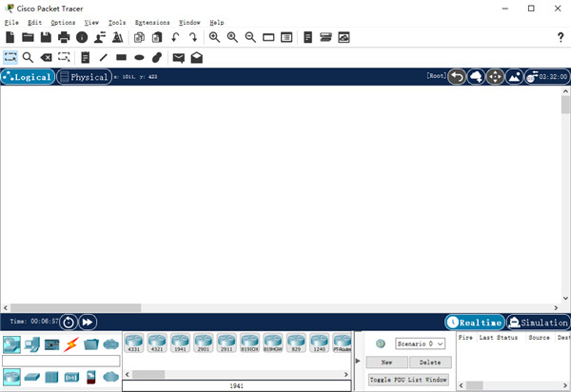This screenshot has height=392, width=571.
Task: Select the Inspect magnifier tool
Action: tap(29, 57)
